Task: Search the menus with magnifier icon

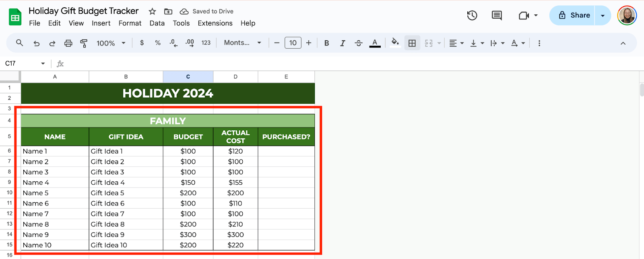Action: click(x=19, y=43)
